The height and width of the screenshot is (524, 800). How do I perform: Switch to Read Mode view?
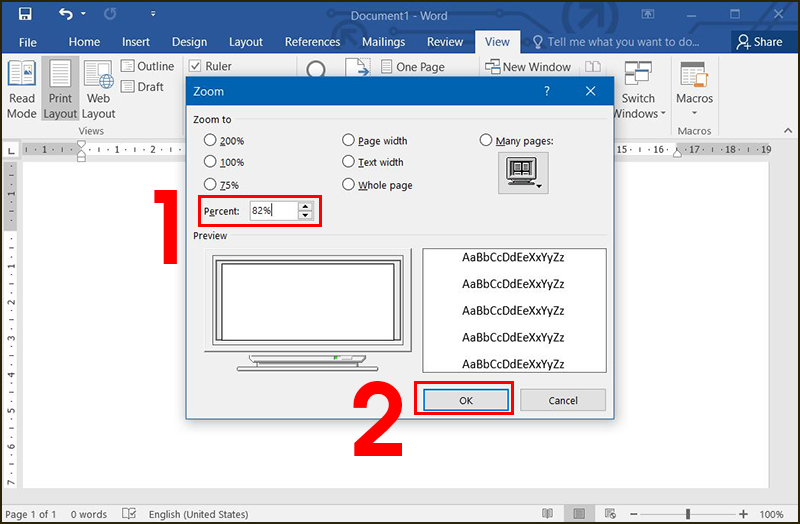(21, 90)
